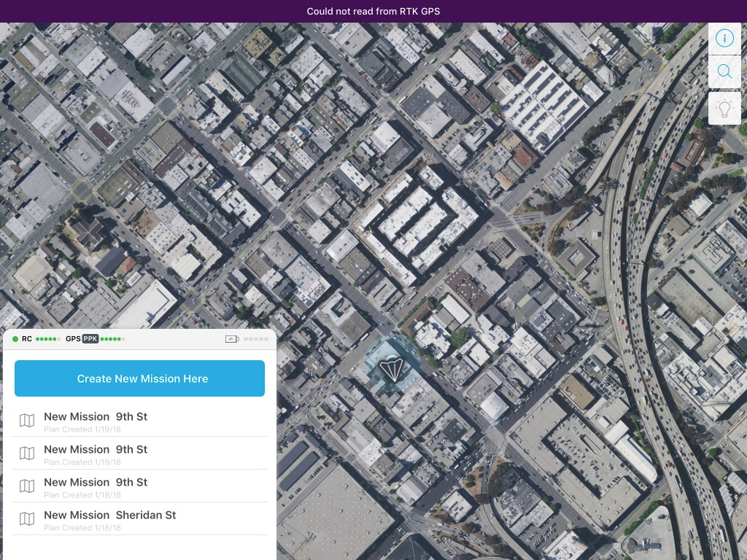Open New Mission 9th St created 1/18/18
The width and height of the screenshot is (747, 560).
point(139,486)
